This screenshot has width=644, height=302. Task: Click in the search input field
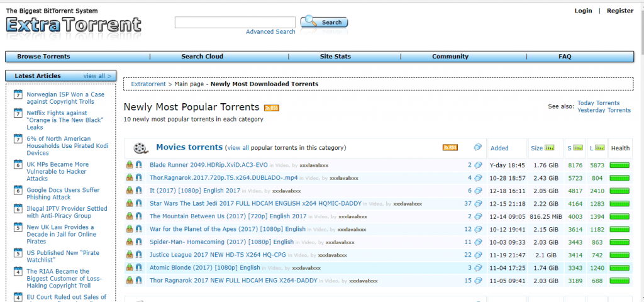tap(235, 22)
